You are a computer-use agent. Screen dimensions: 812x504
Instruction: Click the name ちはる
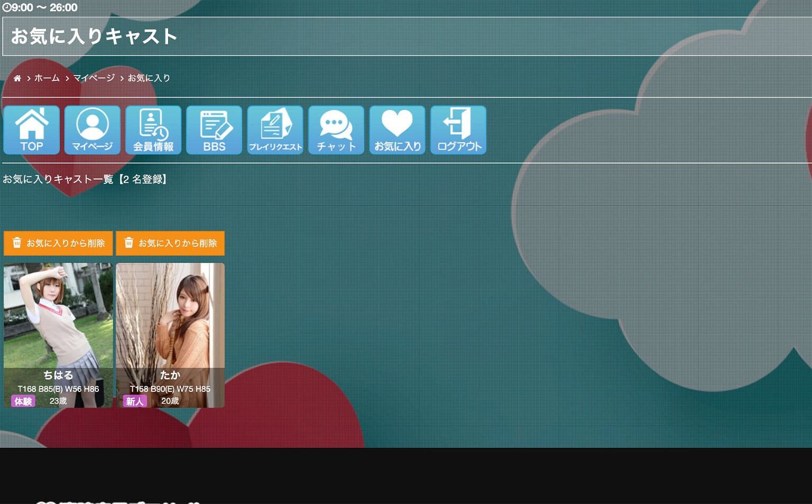tap(58, 375)
